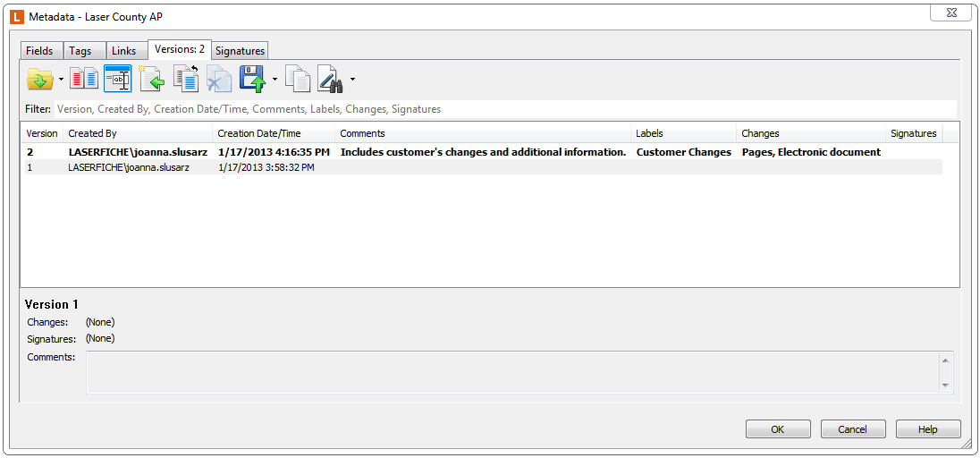Sort by the Version column header

[42, 133]
